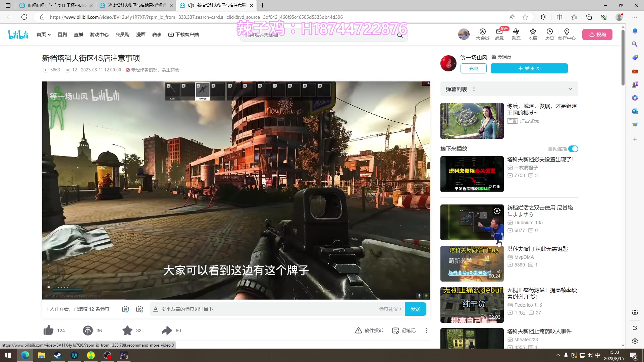Add page to browser favorites star

click(525, 17)
